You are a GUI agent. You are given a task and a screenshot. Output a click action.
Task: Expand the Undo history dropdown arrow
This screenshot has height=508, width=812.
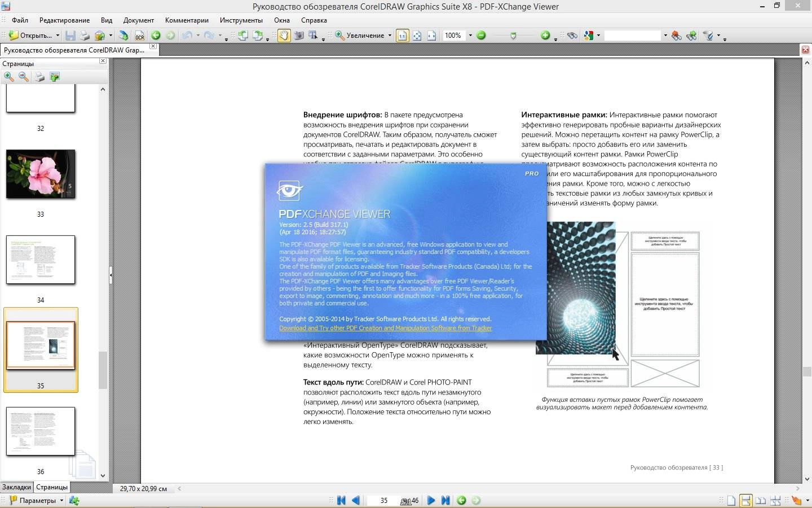click(x=198, y=36)
